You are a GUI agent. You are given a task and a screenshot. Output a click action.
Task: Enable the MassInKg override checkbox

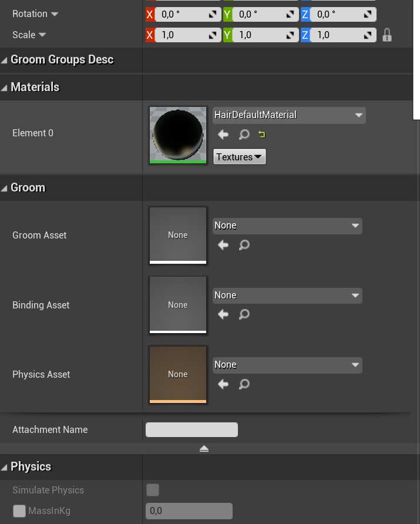point(19,510)
